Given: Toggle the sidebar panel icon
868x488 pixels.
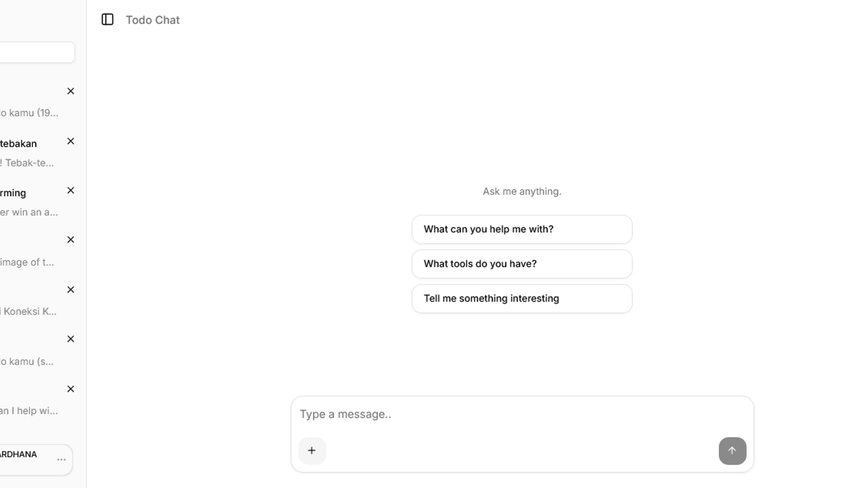Looking at the screenshot, I should [x=107, y=19].
